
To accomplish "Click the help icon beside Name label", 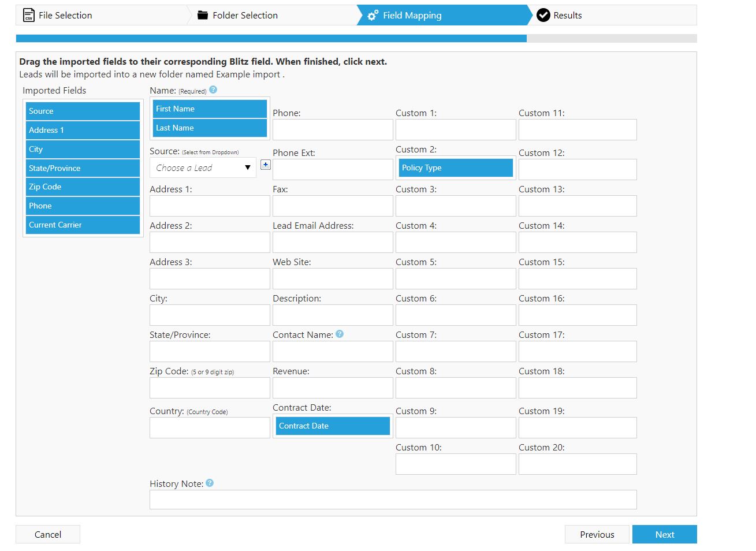I will (213, 90).
